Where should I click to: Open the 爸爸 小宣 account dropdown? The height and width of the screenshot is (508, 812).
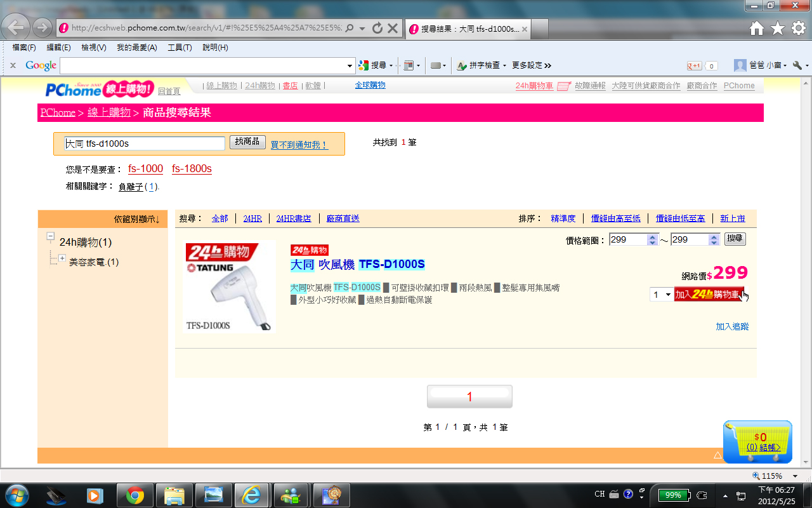761,65
